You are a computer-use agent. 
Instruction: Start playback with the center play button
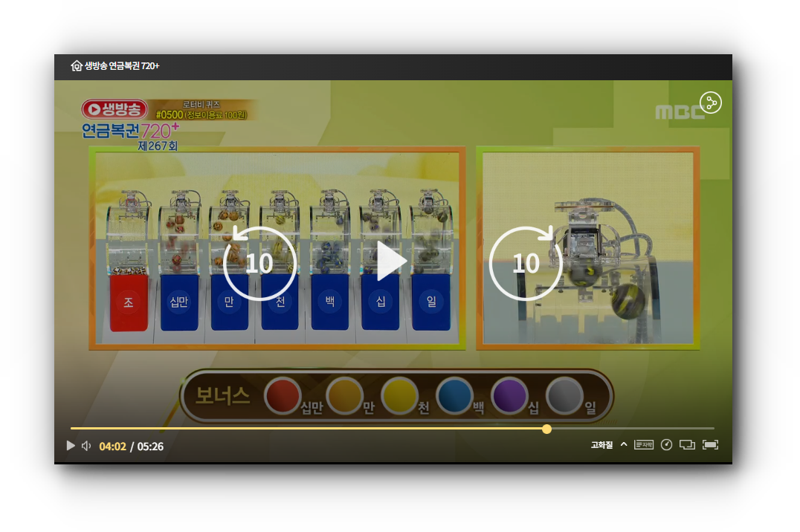(x=391, y=261)
